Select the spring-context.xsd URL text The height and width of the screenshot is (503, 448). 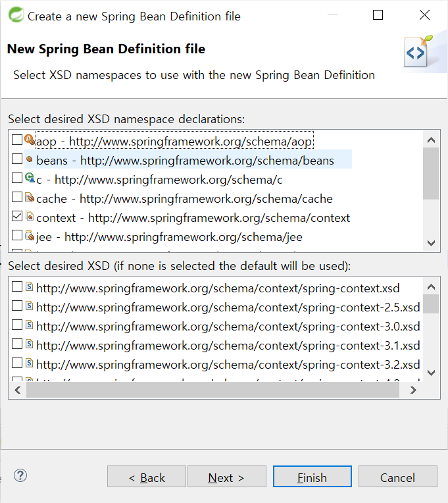click(x=218, y=288)
